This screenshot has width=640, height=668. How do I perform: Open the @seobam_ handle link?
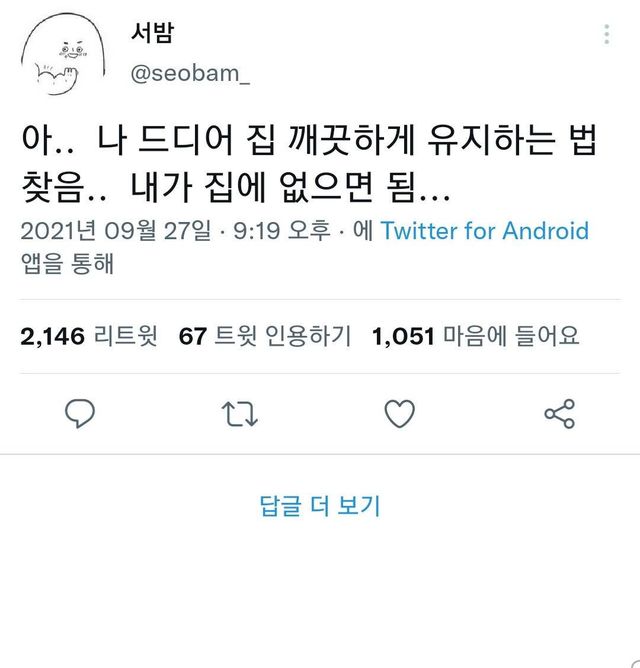(x=192, y=74)
